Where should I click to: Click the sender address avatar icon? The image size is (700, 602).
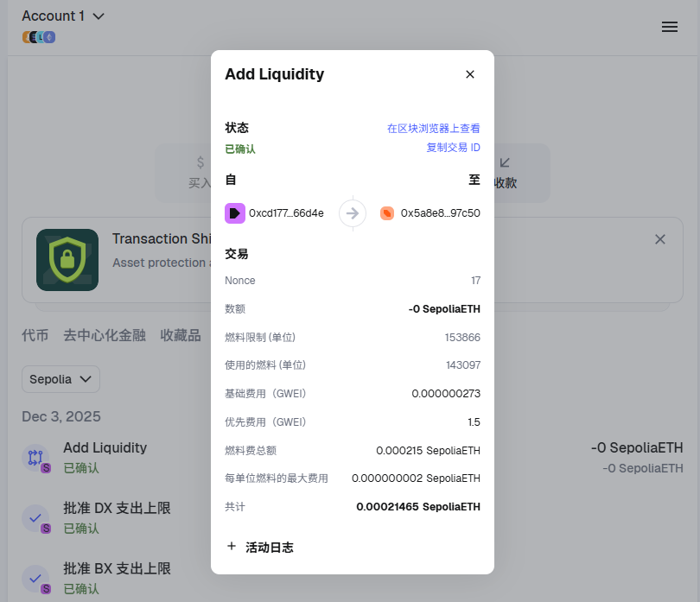(x=235, y=213)
